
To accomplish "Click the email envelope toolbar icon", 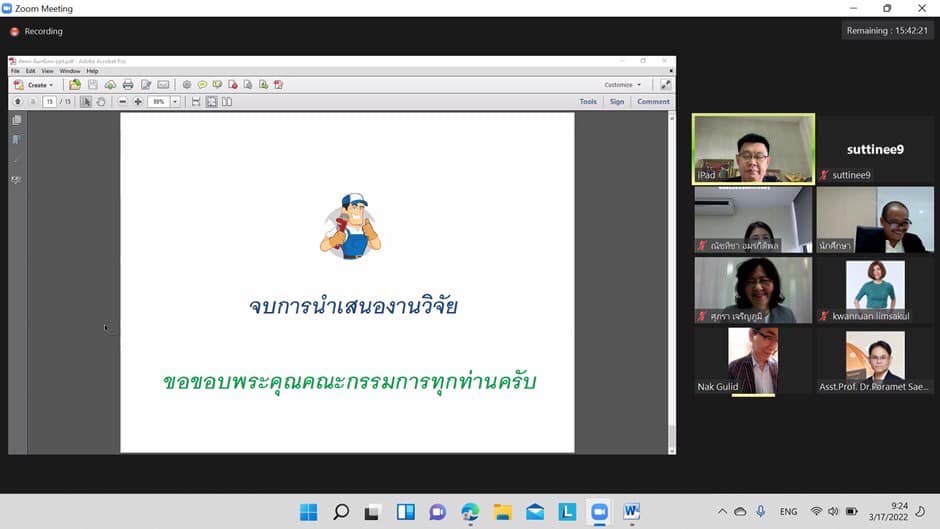I will pos(163,85).
